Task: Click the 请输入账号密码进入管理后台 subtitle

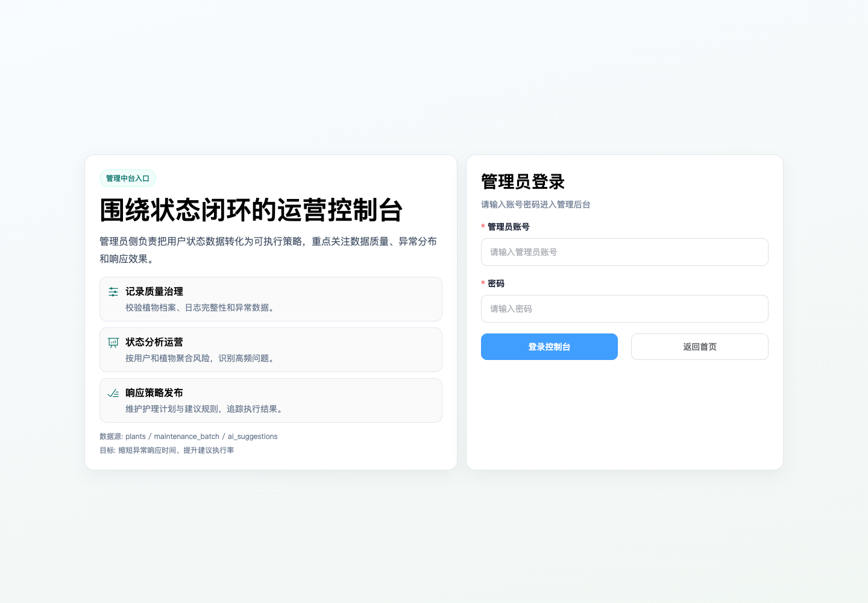Action: 536,204
